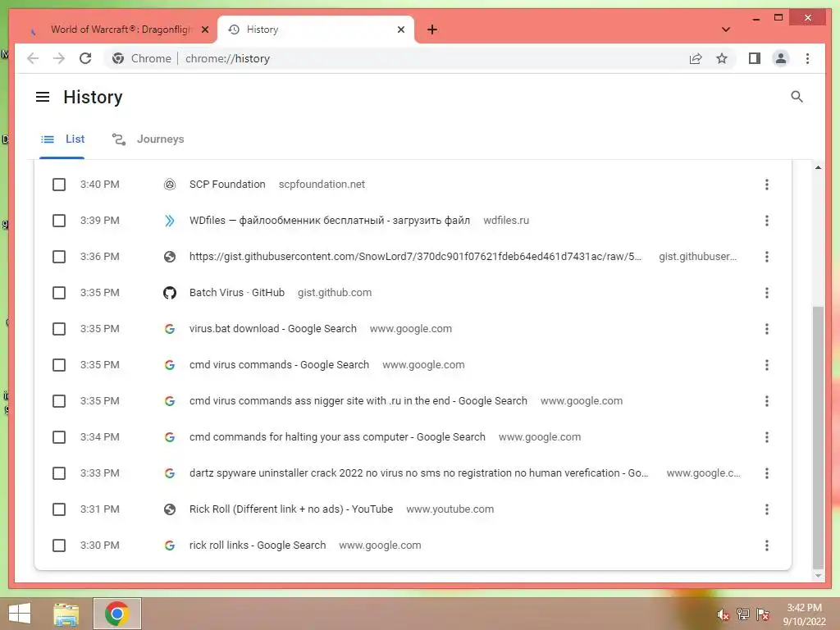
Task: Close the History tab
Action: click(x=400, y=30)
